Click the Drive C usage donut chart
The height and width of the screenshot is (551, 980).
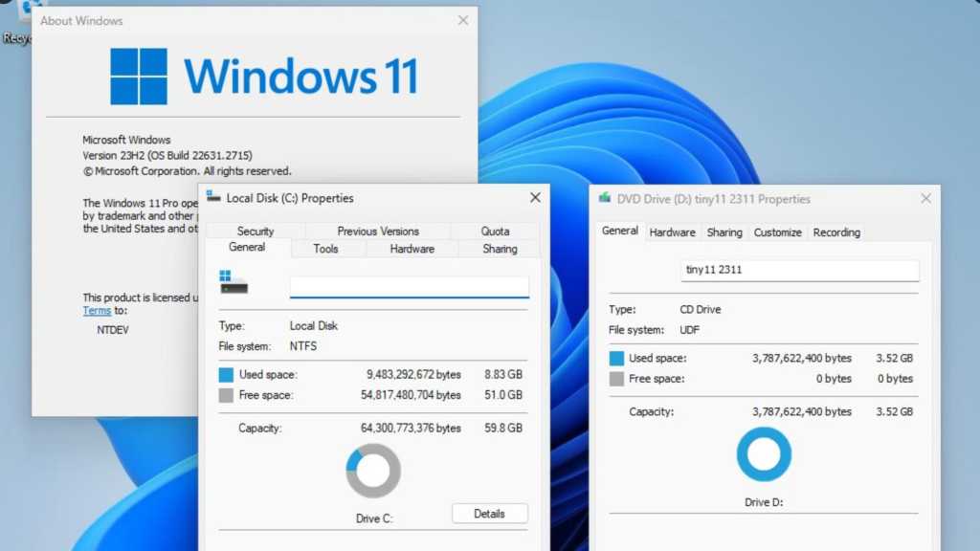pos(372,471)
